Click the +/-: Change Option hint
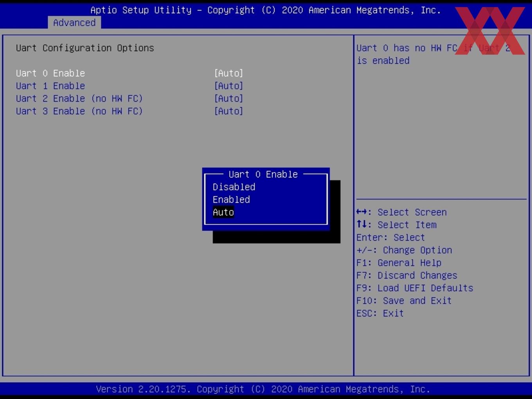532x399 pixels. pyautogui.click(x=404, y=250)
